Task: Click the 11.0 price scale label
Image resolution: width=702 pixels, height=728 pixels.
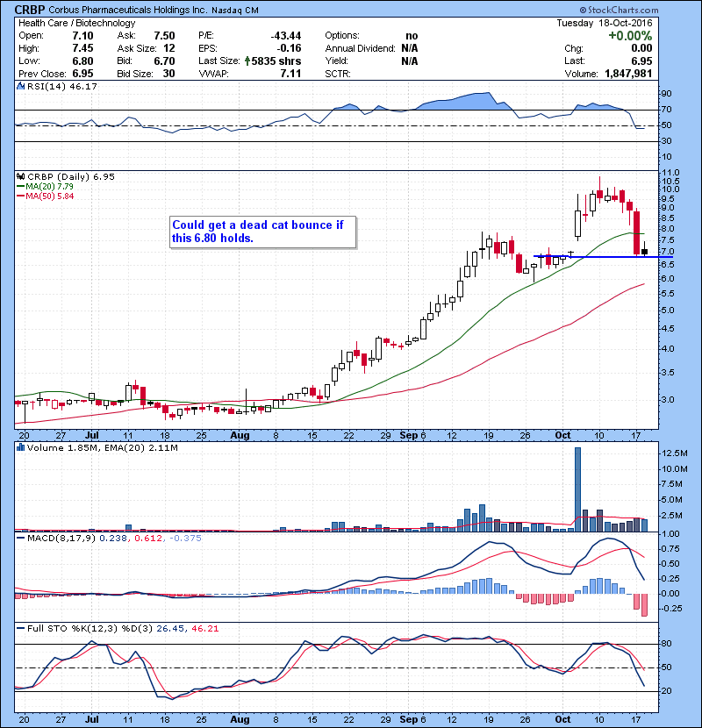Action: [x=670, y=172]
